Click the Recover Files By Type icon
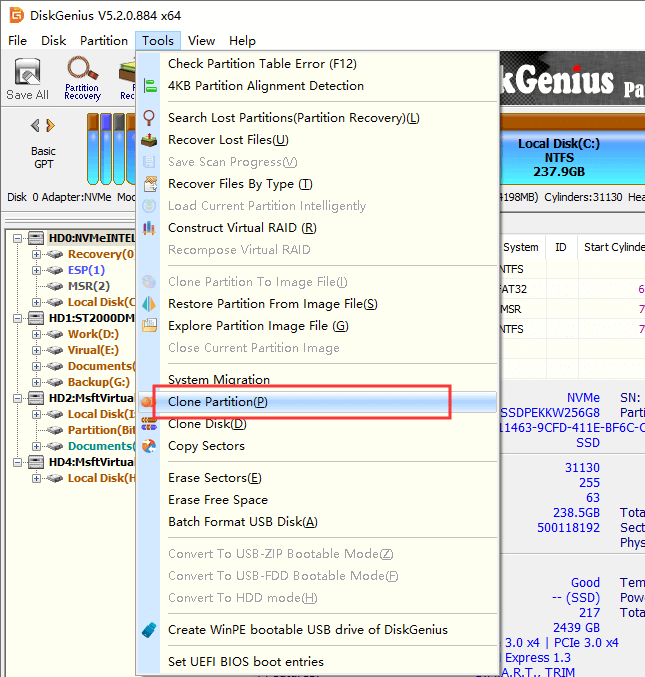 coord(150,184)
